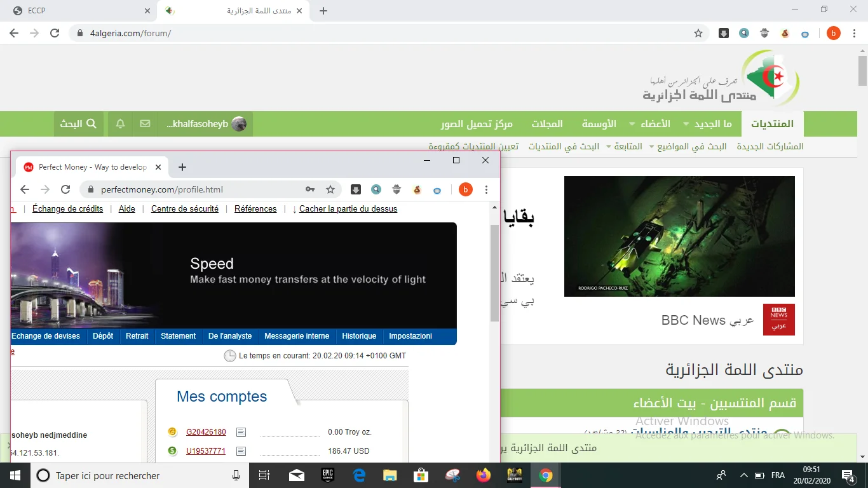Viewport: 868px width, 488px height.
Task: Click the green dollar icon beside U19537771
Action: (172, 451)
